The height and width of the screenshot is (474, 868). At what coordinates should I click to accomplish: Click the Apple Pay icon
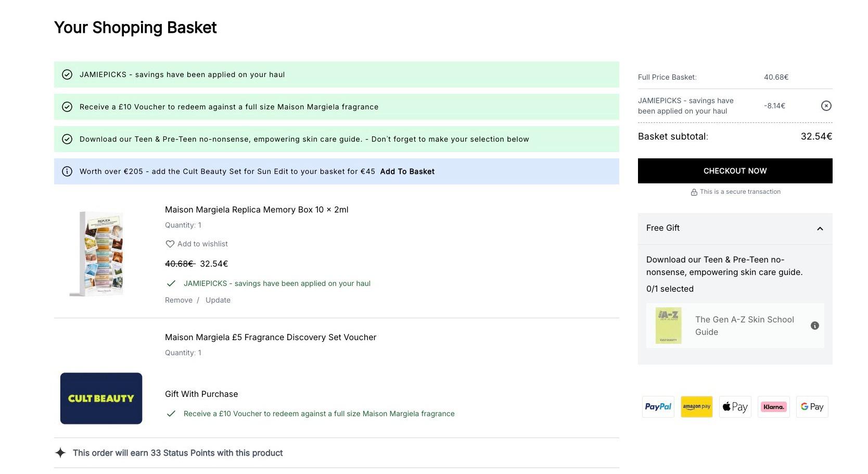click(x=735, y=407)
